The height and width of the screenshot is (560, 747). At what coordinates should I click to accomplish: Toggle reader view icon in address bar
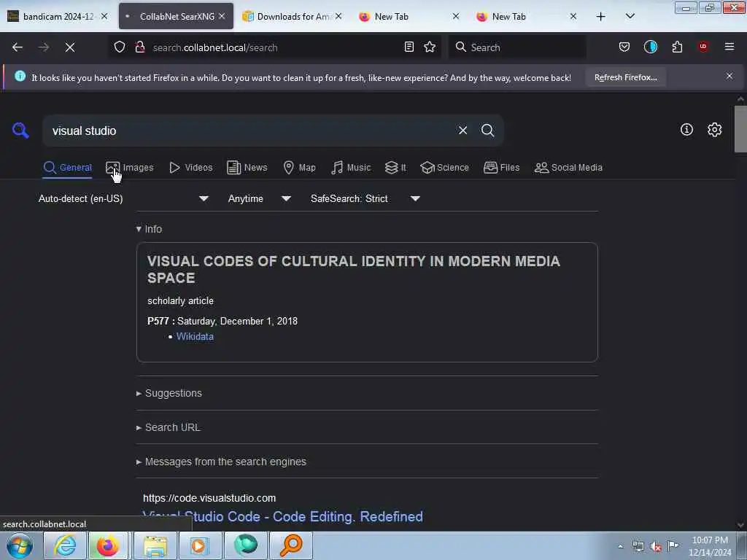(409, 47)
